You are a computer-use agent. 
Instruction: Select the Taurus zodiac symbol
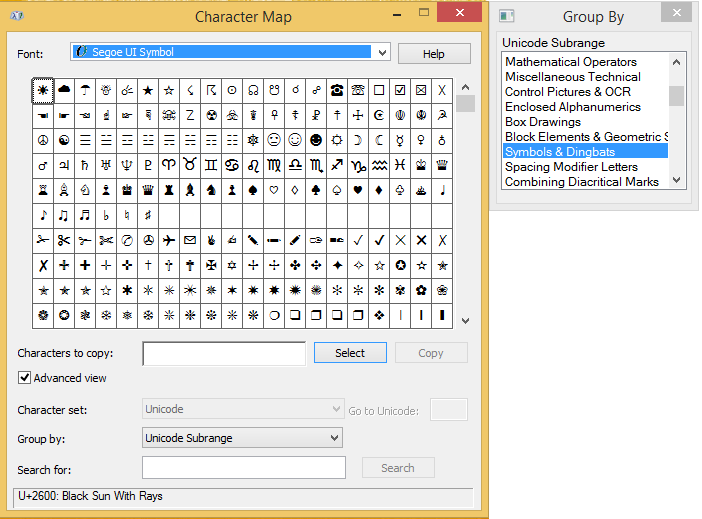pyautogui.click(x=190, y=165)
